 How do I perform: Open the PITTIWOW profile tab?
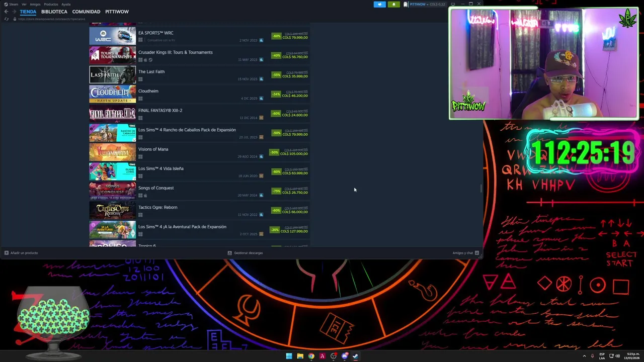pyautogui.click(x=117, y=12)
